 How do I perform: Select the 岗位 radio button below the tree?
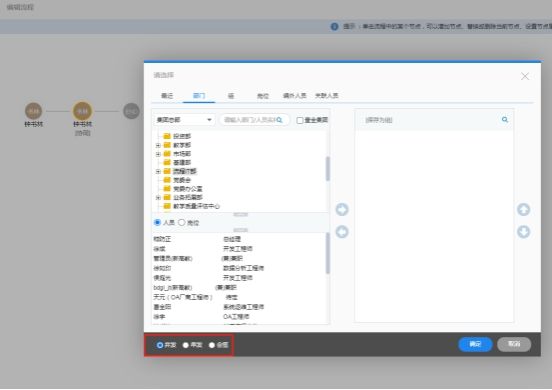182,222
